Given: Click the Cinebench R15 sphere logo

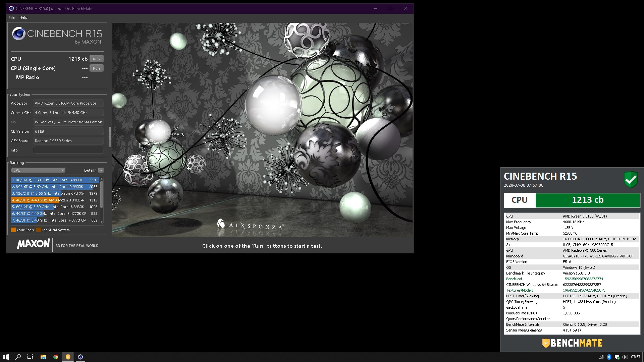Looking at the screenshot, I should (x=19, y=34).
